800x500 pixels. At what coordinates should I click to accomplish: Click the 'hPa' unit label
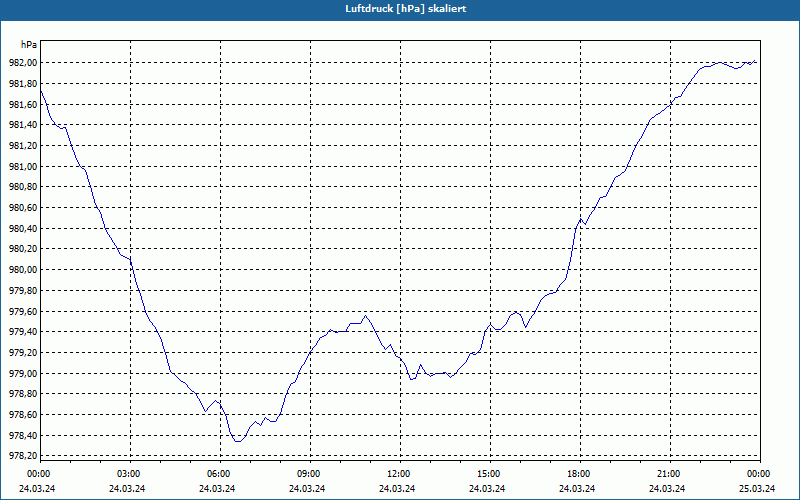(29, 45)
